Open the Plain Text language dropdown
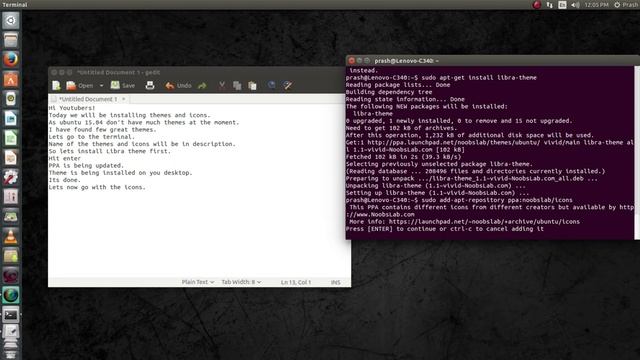This screenshot has width=640, height=360. 198,282
